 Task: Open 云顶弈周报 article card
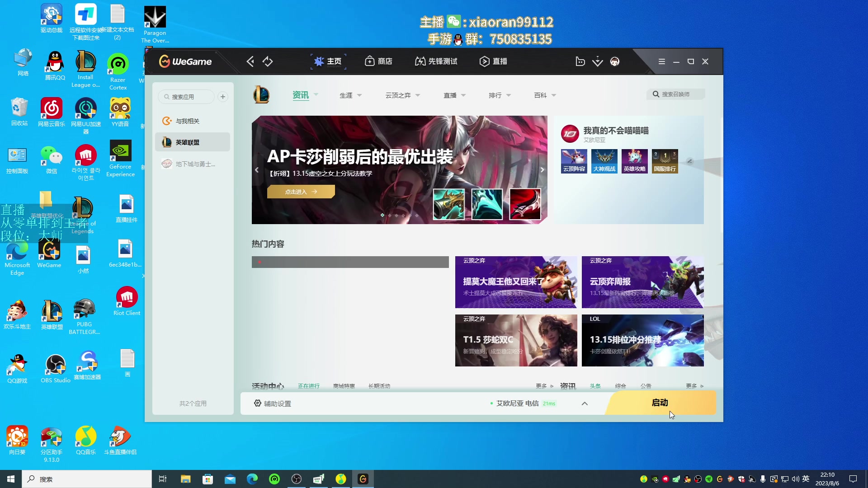643,282
